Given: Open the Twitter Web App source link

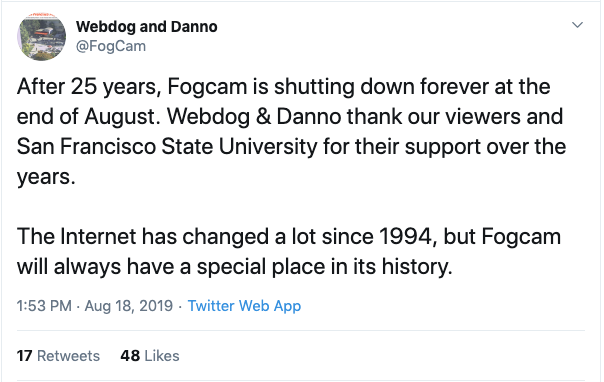Looking at the screenshot, I should pos(244,306).
